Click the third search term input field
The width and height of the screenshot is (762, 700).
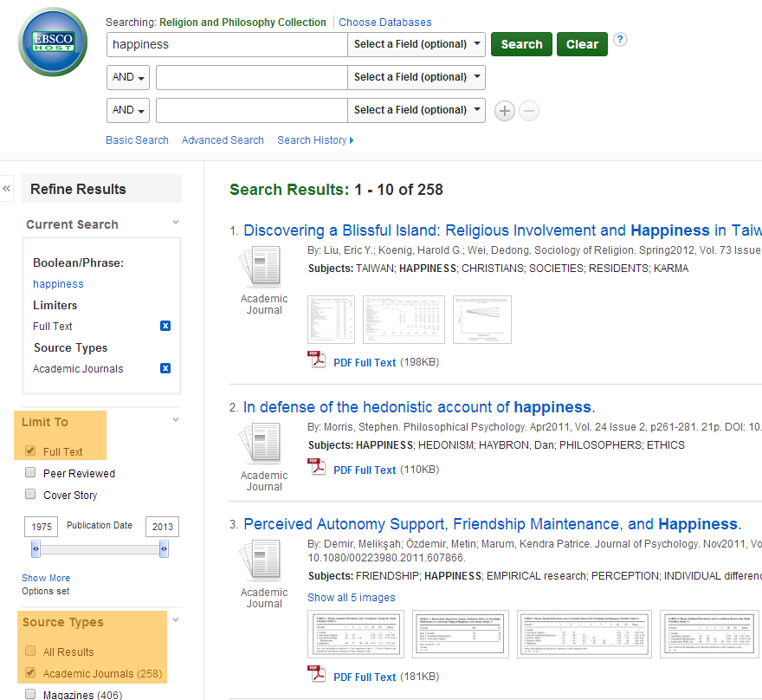252,110
